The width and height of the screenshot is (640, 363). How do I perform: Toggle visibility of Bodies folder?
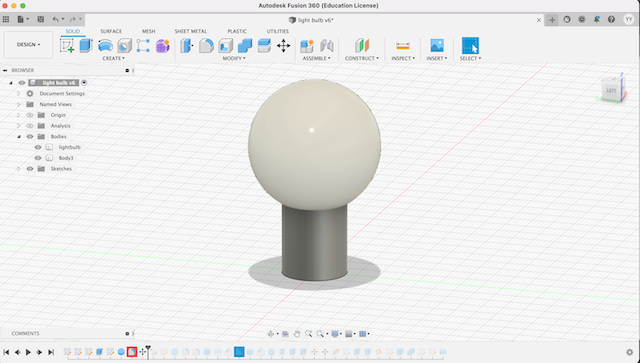(x=30, y=136)
